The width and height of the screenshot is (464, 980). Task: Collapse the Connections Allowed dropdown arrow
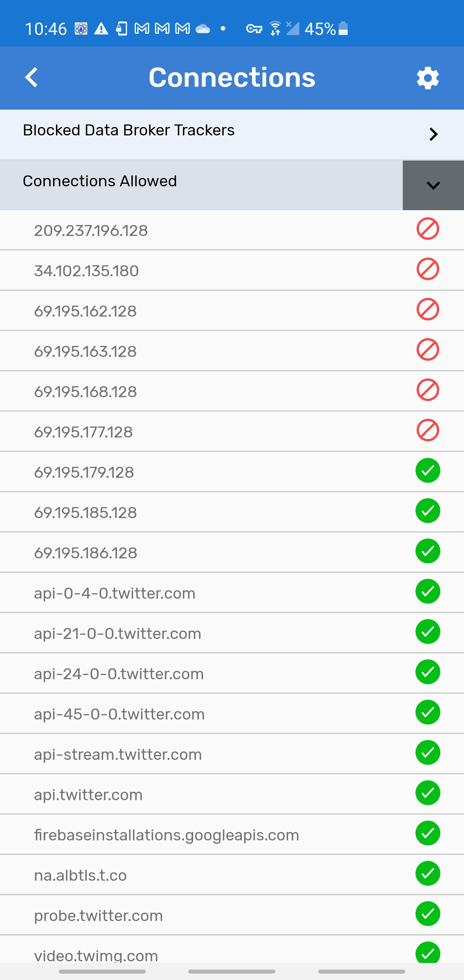click(433, 186)
